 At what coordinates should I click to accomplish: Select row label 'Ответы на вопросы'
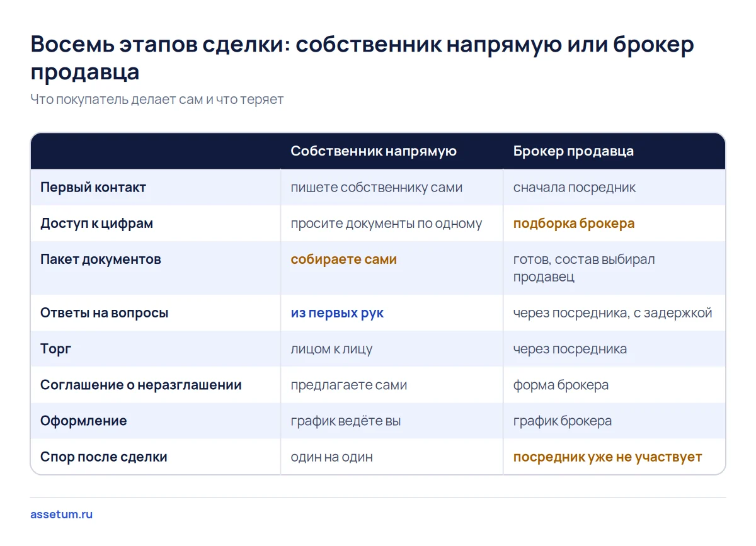pos(105,313)
